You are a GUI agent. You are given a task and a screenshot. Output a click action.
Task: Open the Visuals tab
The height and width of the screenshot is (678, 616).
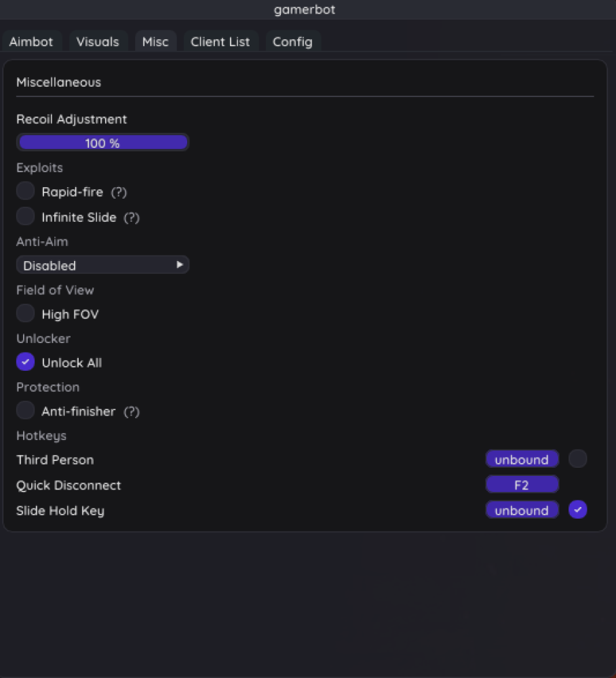[98, 42]
